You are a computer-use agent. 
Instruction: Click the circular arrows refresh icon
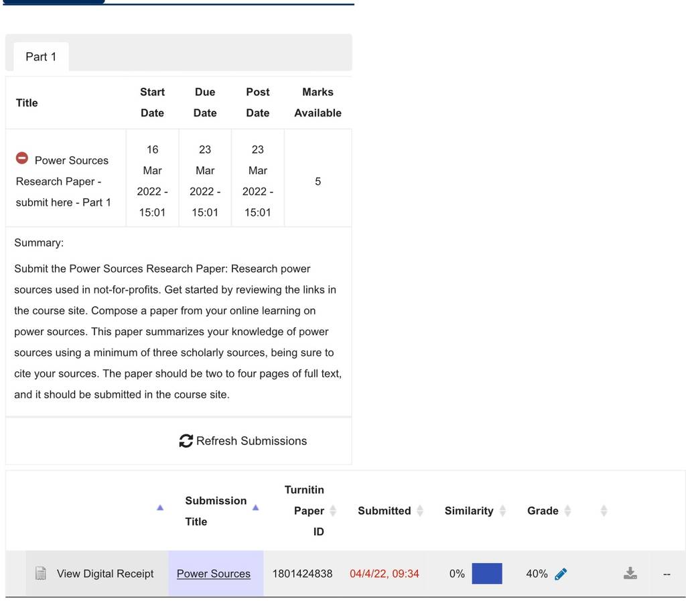click(186, 441)
